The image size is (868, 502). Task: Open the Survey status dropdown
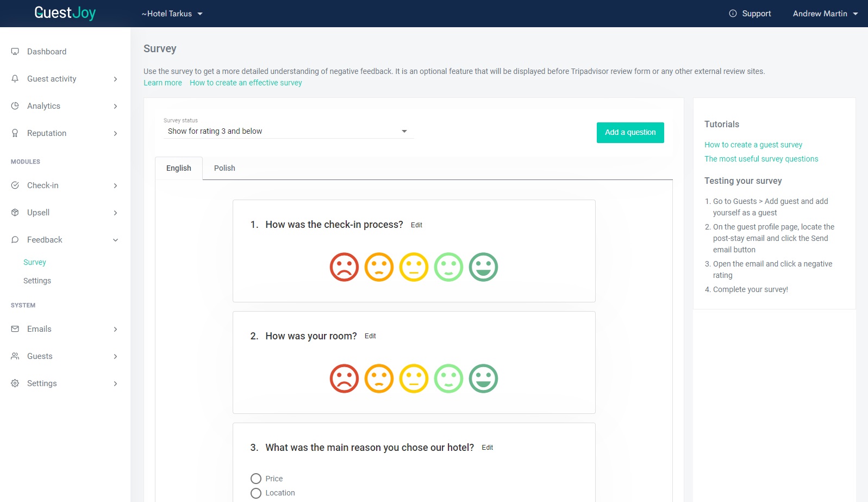click(288, 131)
